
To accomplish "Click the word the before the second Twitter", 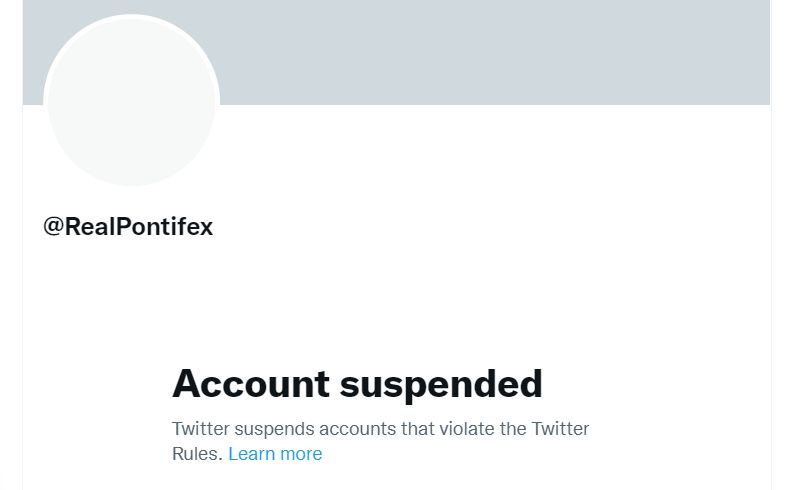I will 513,429.
